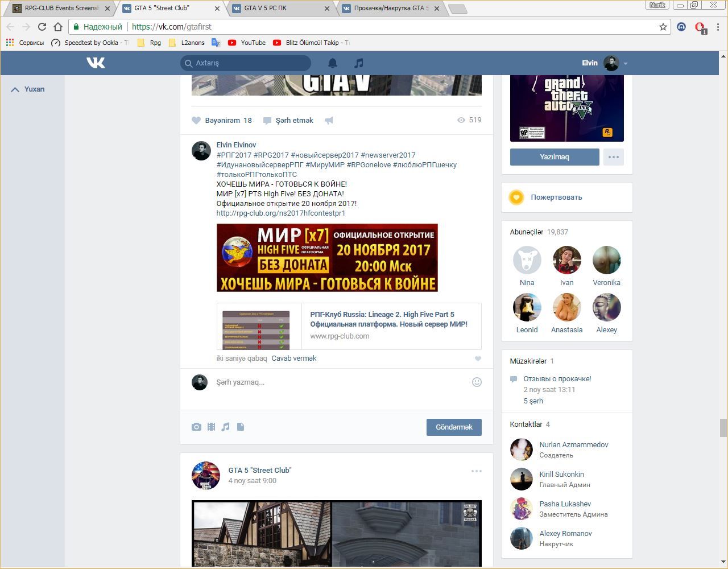Screen dimensions: 728x569
Task: Open three-dot menu on Street Club post
Action: 477,471
